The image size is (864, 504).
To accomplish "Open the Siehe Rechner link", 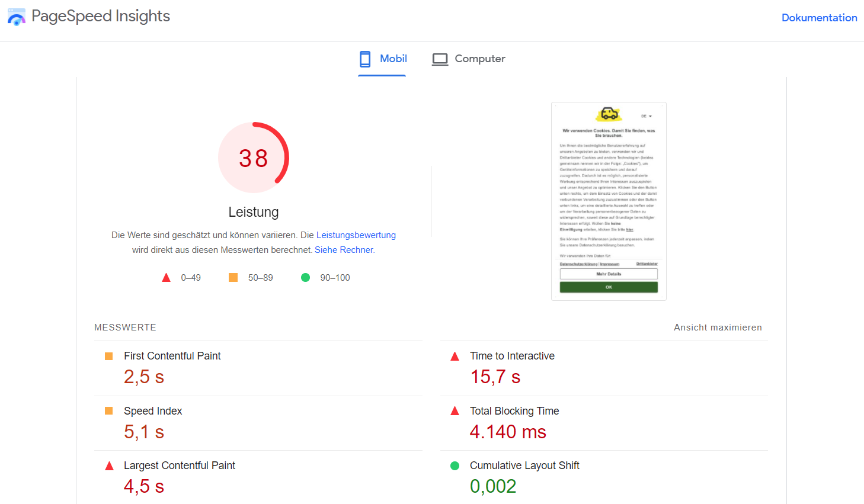I will pos(344,249).
